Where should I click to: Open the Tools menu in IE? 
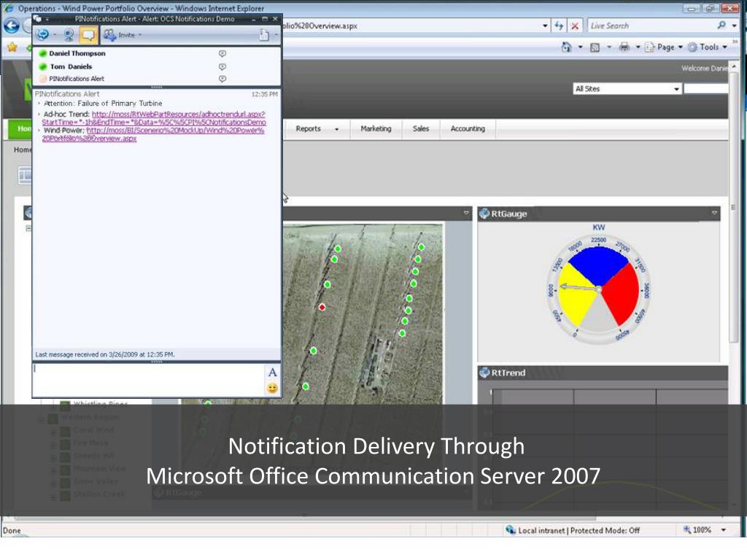pos(708,47)
